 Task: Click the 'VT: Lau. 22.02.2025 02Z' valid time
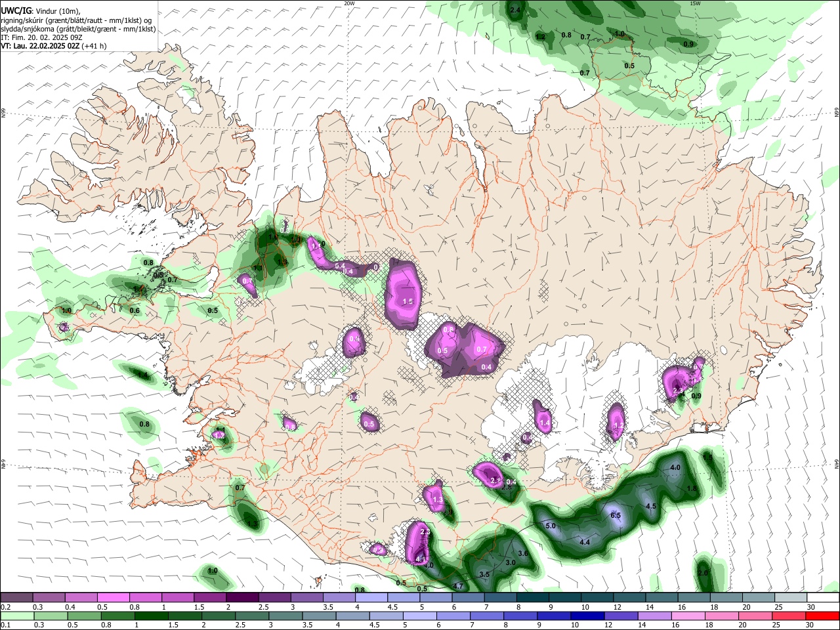(40, 46)
